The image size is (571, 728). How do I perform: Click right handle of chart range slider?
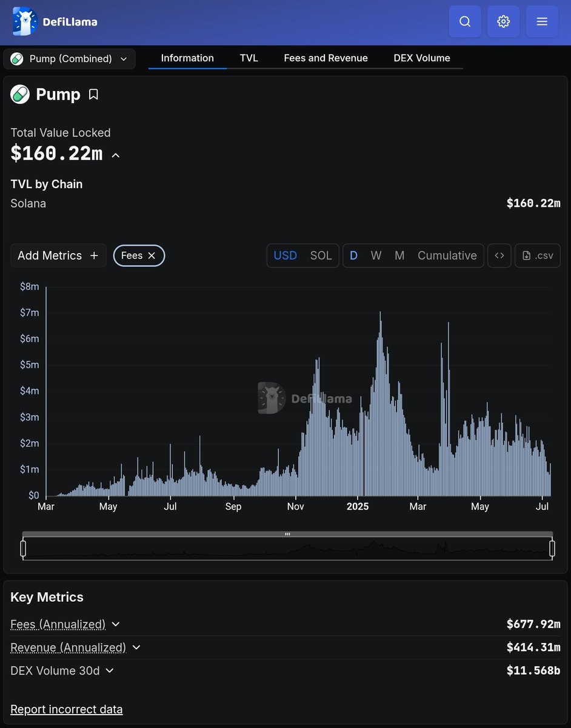coord(552,548)
